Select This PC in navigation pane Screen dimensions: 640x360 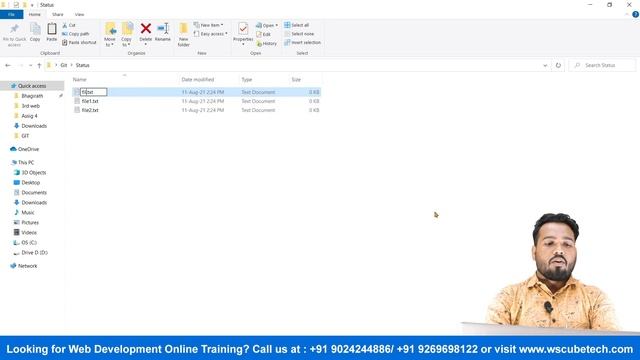pos(26,162)
